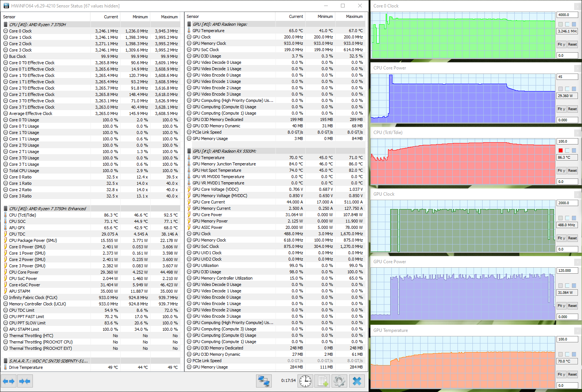The height and width of the screenshot is (392, 582).
Task: Reset the elapsed time clock icon
Action: pos(305,381)
